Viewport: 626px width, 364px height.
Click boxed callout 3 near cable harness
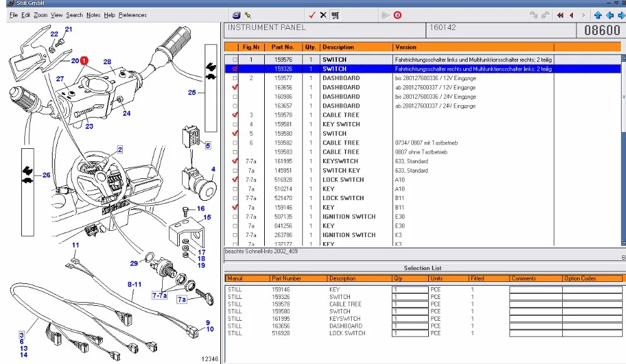21,335
